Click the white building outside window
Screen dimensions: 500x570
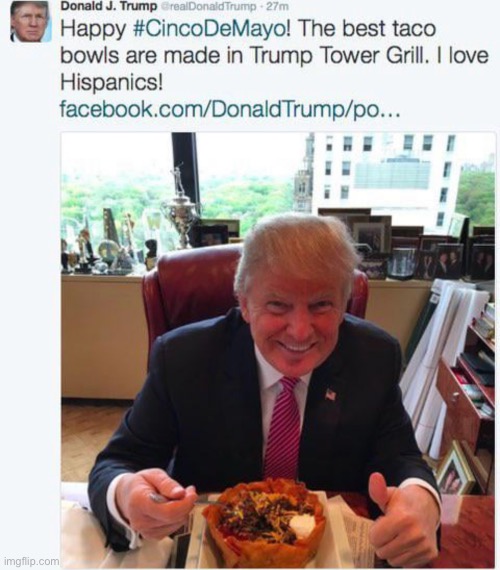pyautogui.click(x=386, y=178)
